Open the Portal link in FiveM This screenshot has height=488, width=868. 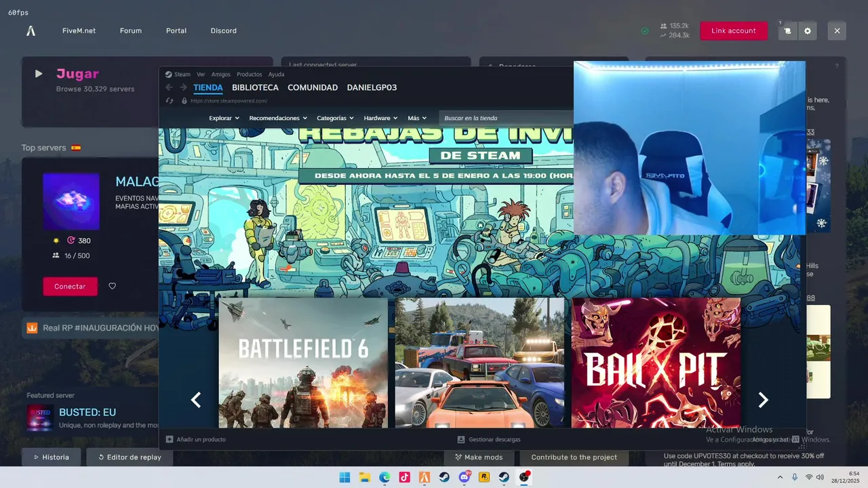point(176,30)
